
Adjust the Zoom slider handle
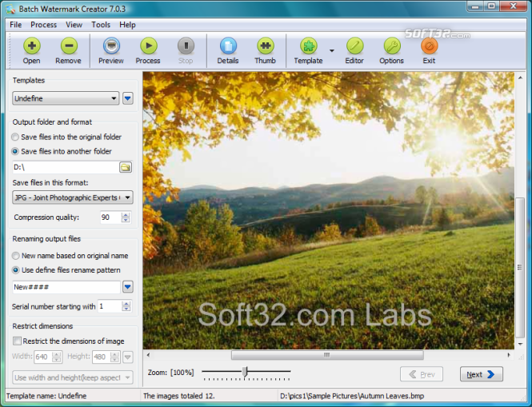pyautogui.click(x=245, y=372)
